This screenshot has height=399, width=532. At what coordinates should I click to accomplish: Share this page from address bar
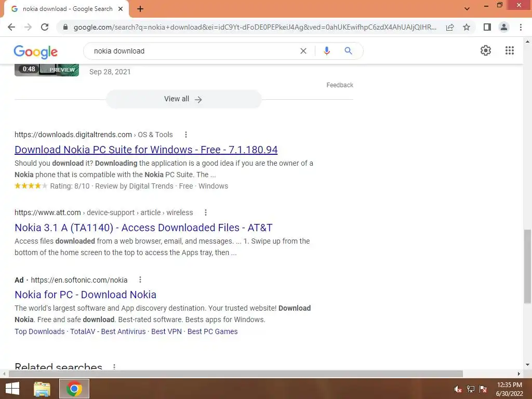450,27
